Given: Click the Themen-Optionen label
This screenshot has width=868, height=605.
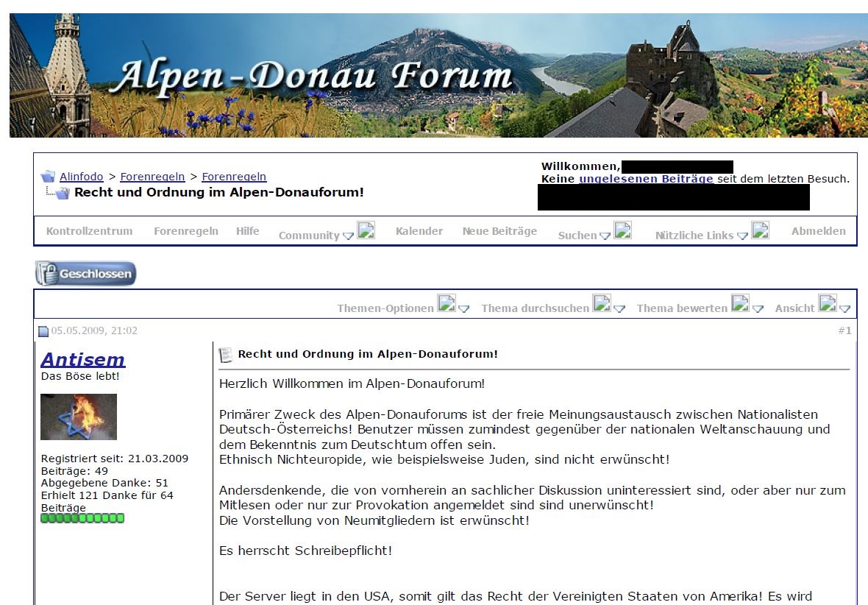Looking at the screenshot, I should point(385,308).
